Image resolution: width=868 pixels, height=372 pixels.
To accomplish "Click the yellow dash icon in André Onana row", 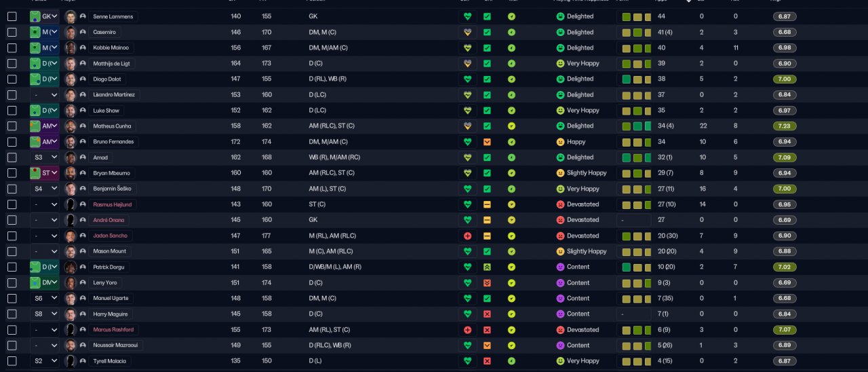I will point(487,220).
